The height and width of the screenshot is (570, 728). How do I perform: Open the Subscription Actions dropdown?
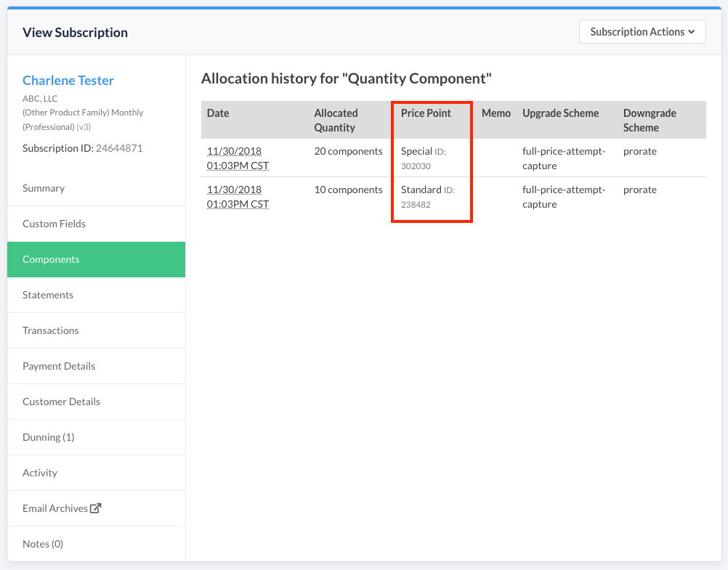pyautogui.click(x=642, y=32)
